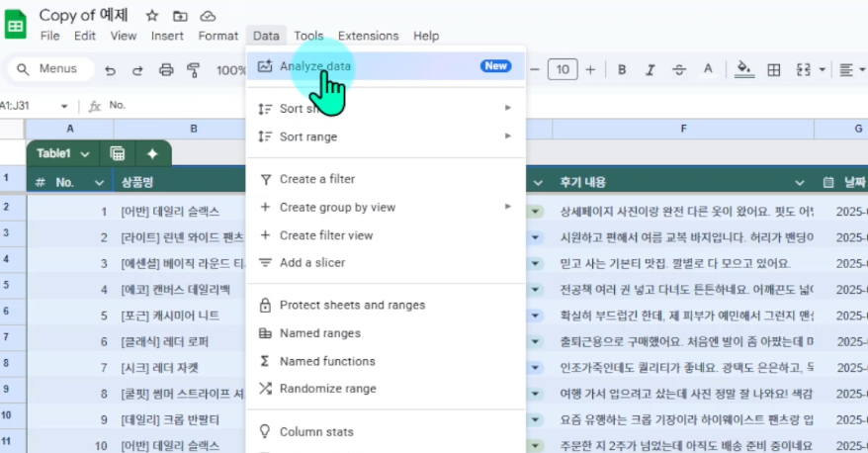Open the Borders icon

pyautogui.click(x=773, y=69)
